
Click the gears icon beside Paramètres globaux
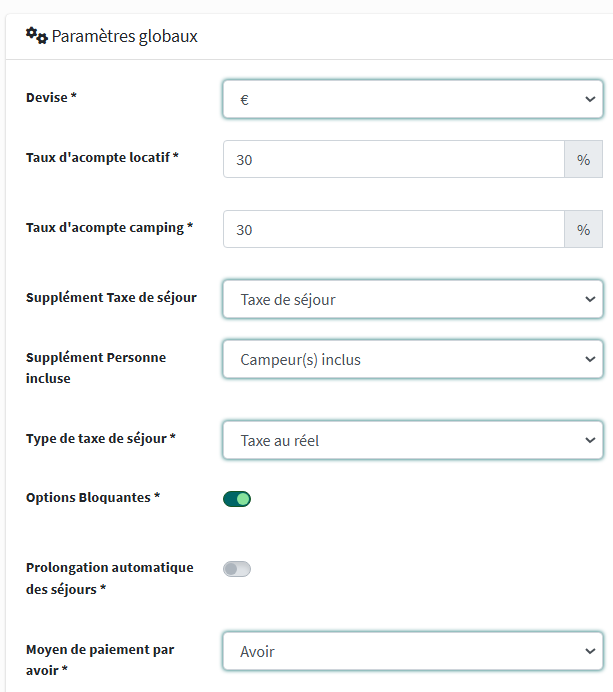click(36, 36)
